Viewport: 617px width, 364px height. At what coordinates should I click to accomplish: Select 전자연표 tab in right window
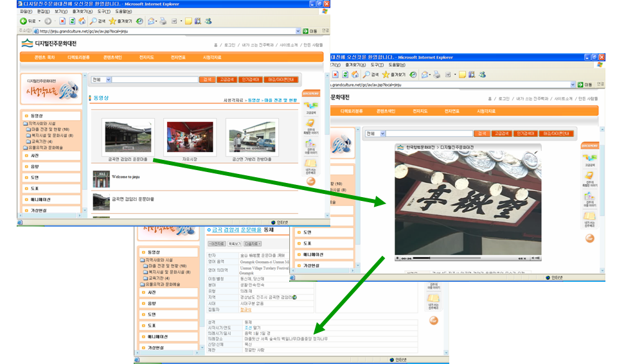pos(452,111)
